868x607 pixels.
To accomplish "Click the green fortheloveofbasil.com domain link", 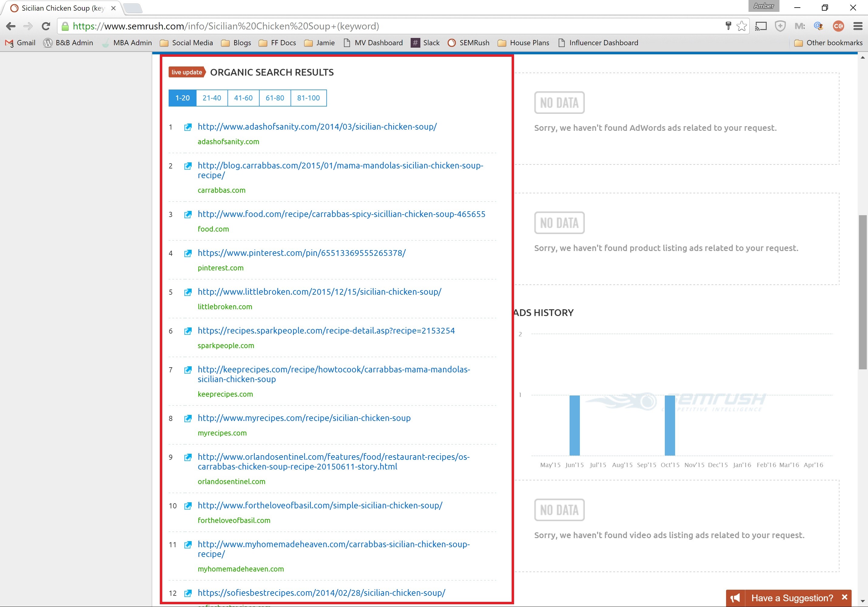I will tap(234, 521).
